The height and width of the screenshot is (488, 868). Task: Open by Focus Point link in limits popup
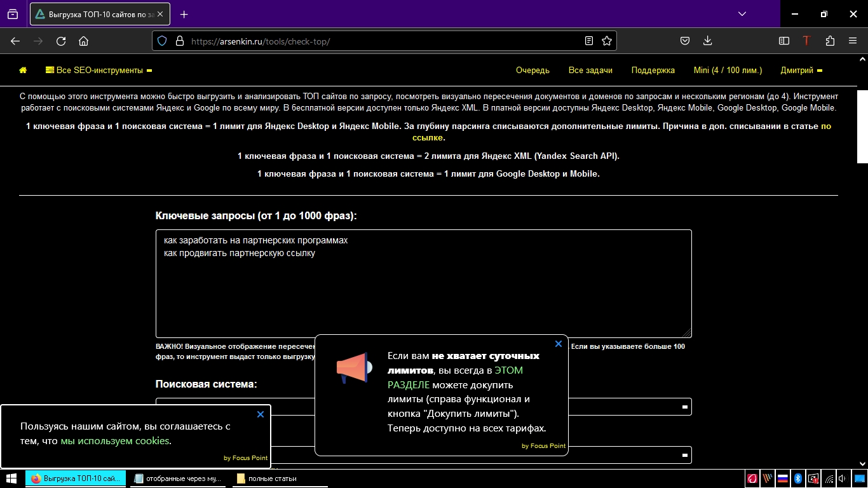pos(543,446)
